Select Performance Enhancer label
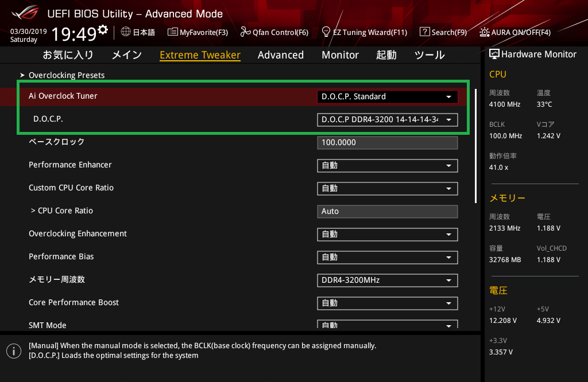 pos(70,165)
